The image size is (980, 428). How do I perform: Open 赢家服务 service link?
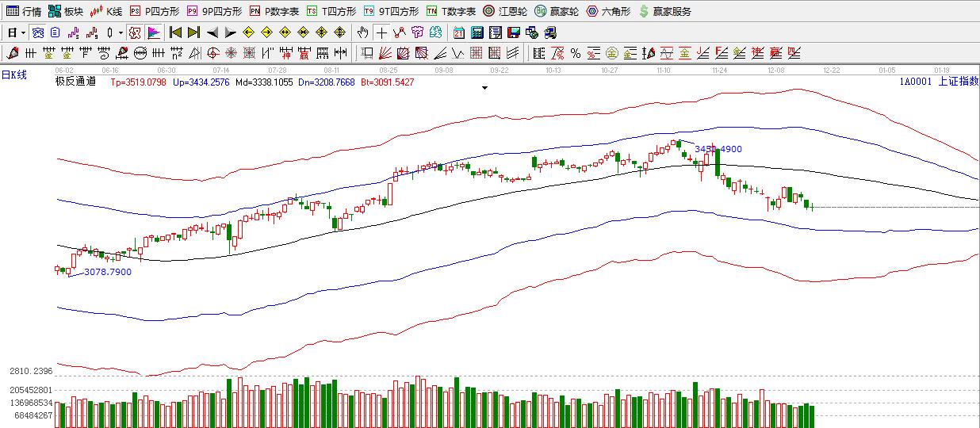[x=665, y=11]
